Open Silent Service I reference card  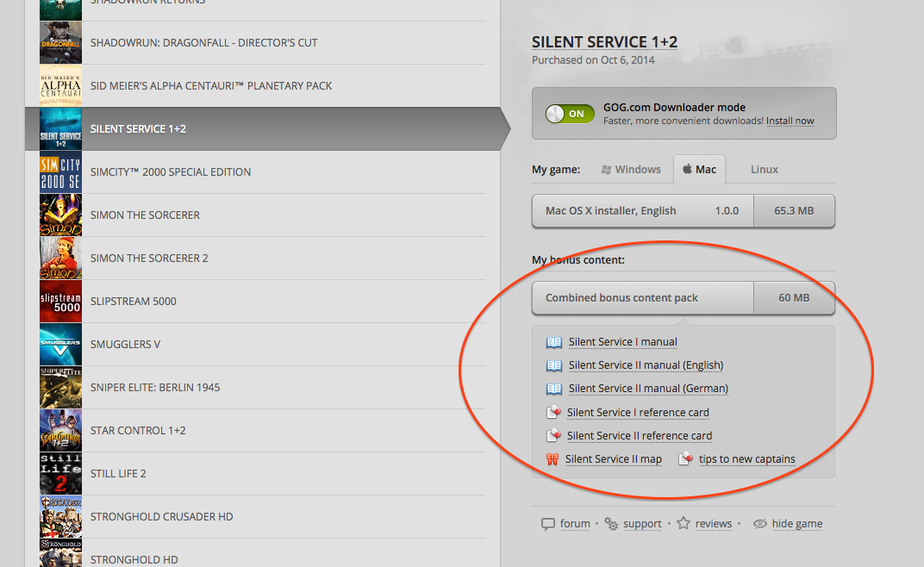pyautogui.click(x=638, y=413)
